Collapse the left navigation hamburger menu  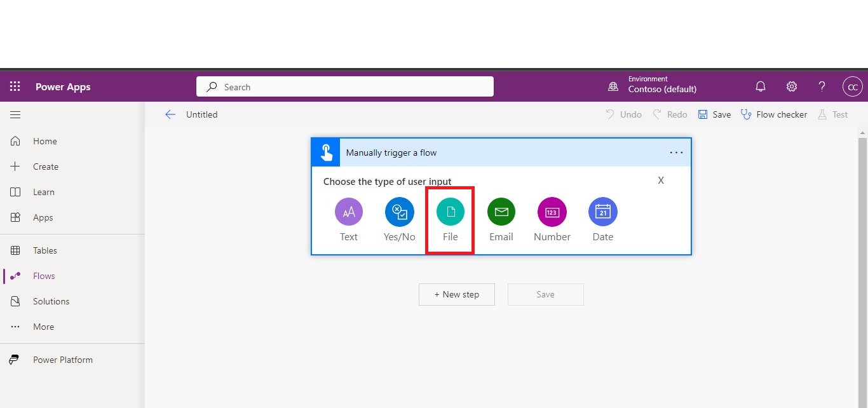[15, 115]
